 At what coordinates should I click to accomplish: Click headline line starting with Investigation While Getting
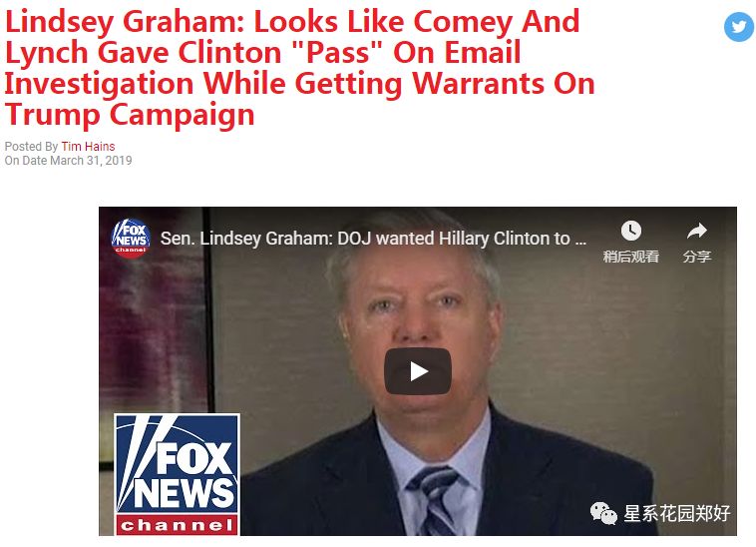pyautogui.click(x=300, y=84)
